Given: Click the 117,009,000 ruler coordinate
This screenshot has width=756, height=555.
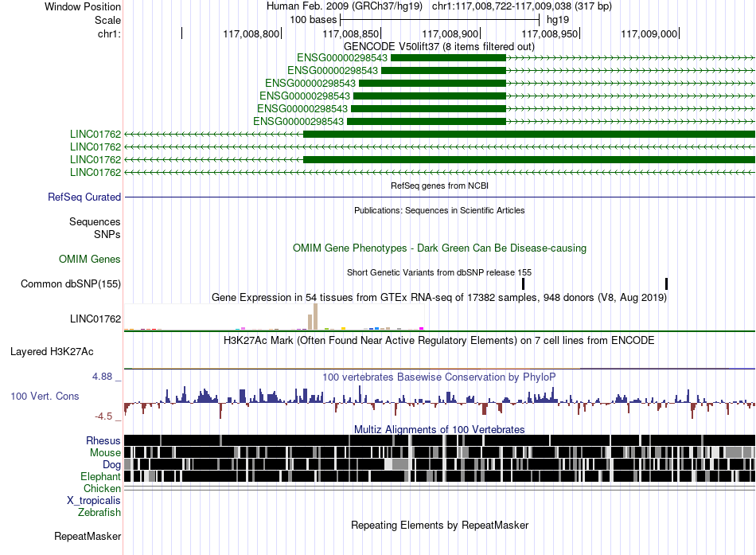Looking at the screenshot, I should 649,33.
